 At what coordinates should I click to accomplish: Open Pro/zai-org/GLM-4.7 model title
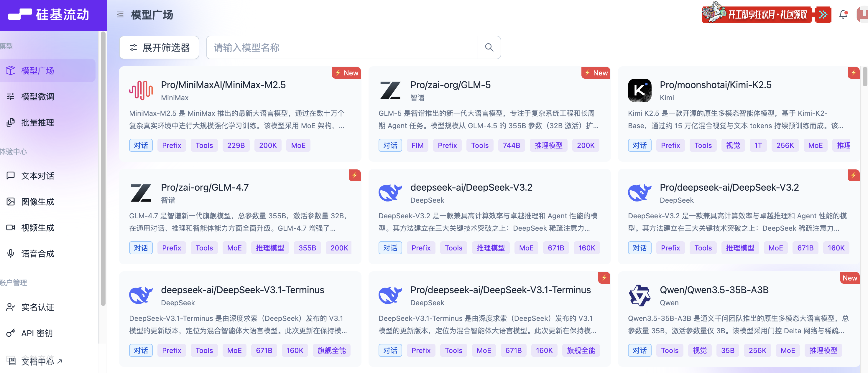click(x=205, y=187)
